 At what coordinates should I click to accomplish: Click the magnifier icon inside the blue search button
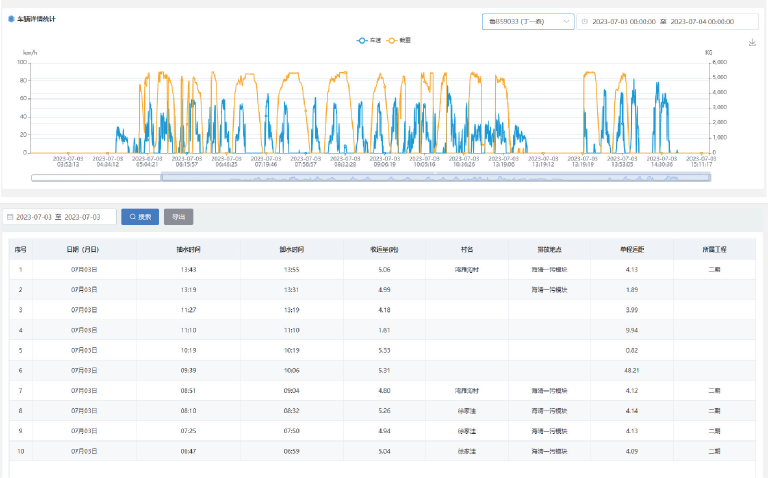[x=132, y=216]
